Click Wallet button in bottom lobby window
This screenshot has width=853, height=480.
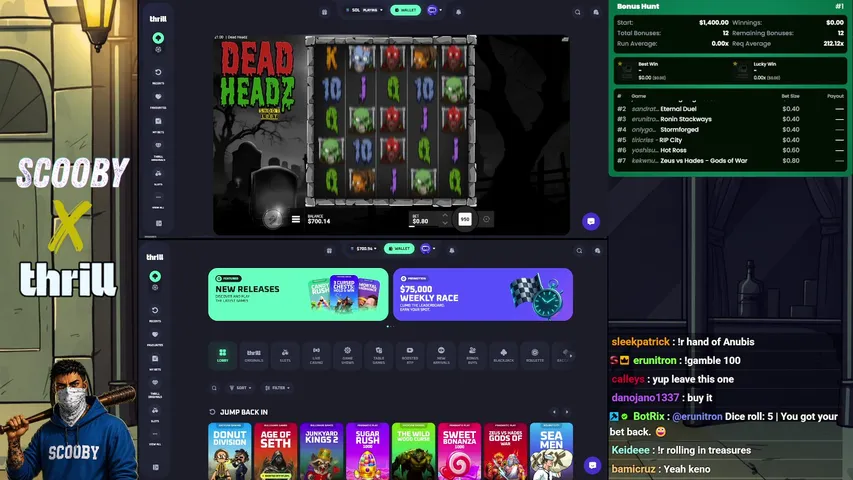pos(399,249)
